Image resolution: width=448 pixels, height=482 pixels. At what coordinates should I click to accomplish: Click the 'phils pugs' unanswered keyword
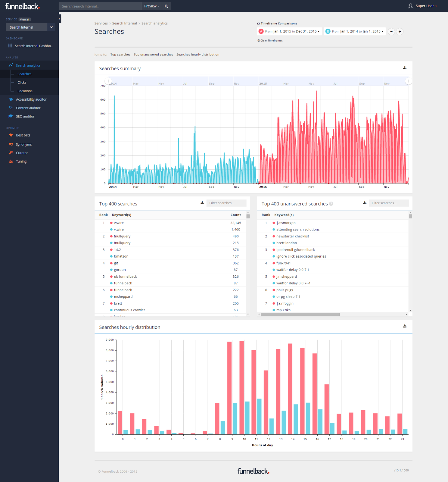tap(285, 290)
